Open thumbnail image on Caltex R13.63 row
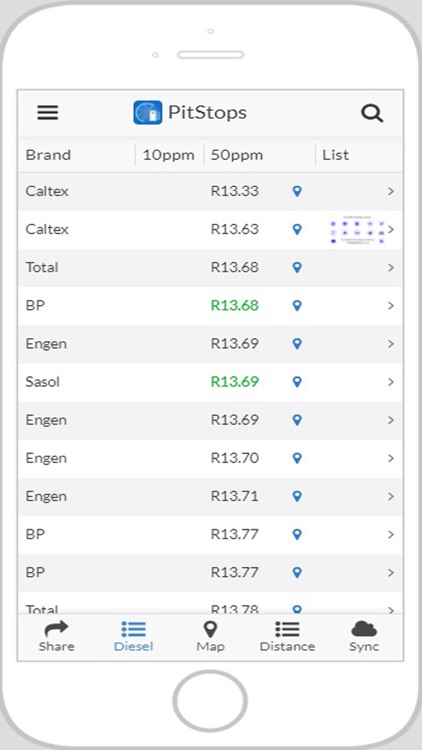This screenshot has height=750, width=422. [x=357, y=232]
